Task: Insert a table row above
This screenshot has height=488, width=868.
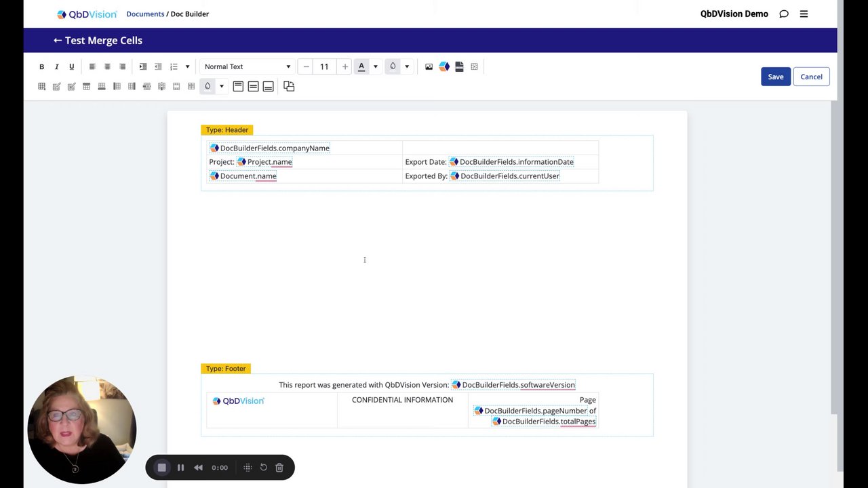Action: (x=86, y=86)
